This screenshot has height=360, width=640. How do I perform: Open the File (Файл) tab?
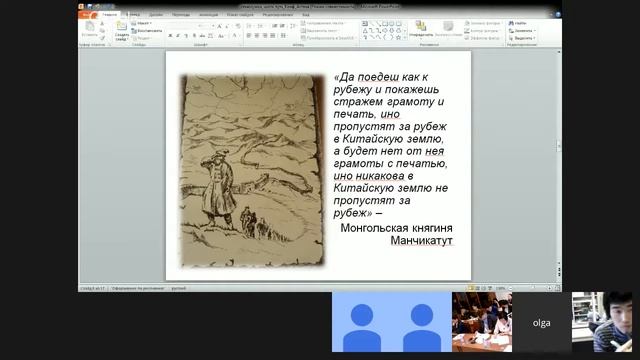tap(88, 15)
